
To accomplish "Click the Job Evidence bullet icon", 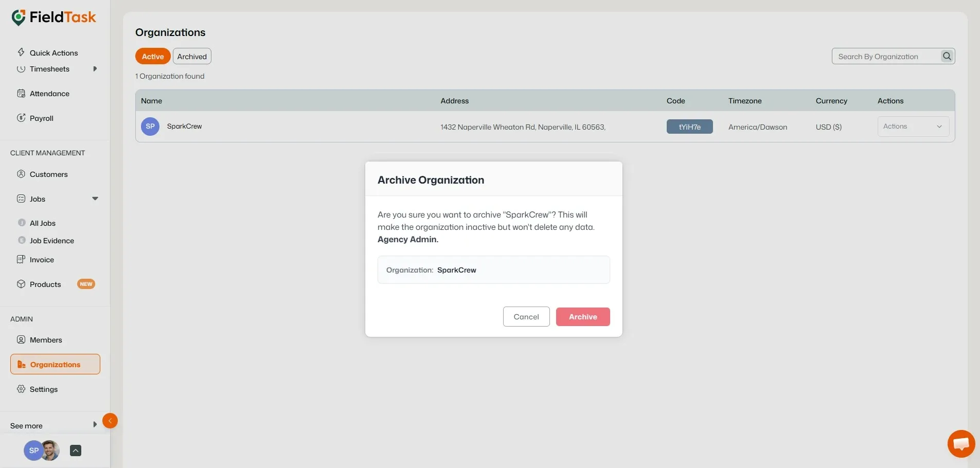I will [22, 240].
